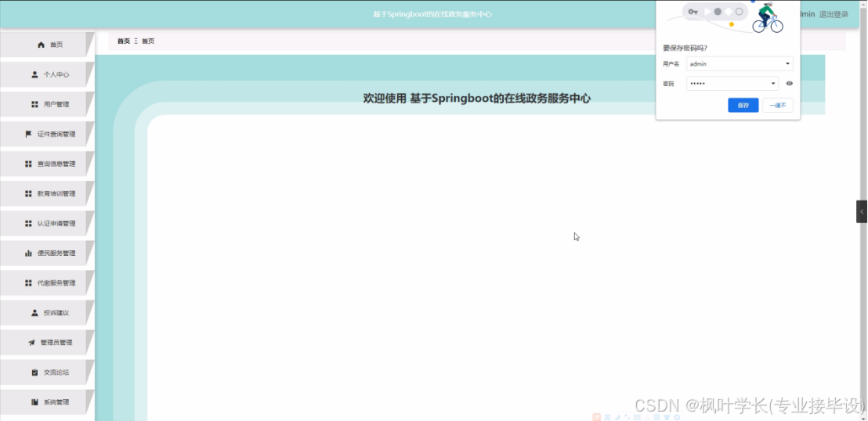868x421 pixels.
Task: Open the 密码 field dropdown arrow
Action: click(x=773, y=84)
